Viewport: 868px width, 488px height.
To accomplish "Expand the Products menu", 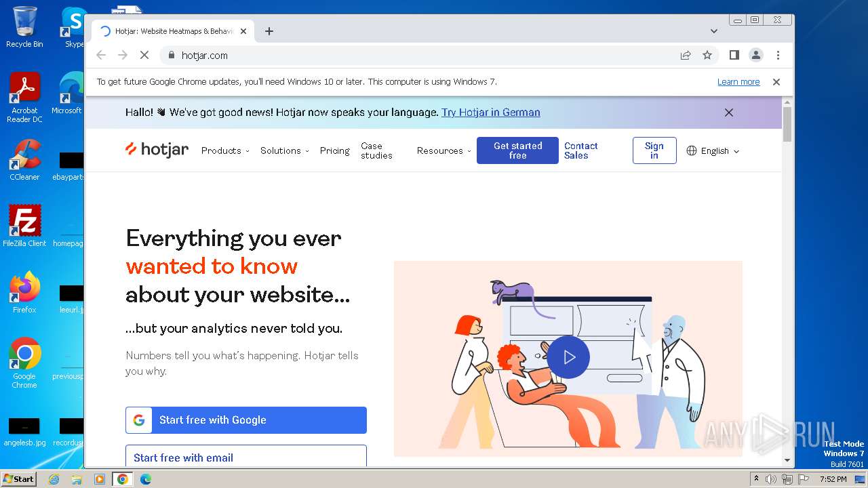I will [225, 150].
